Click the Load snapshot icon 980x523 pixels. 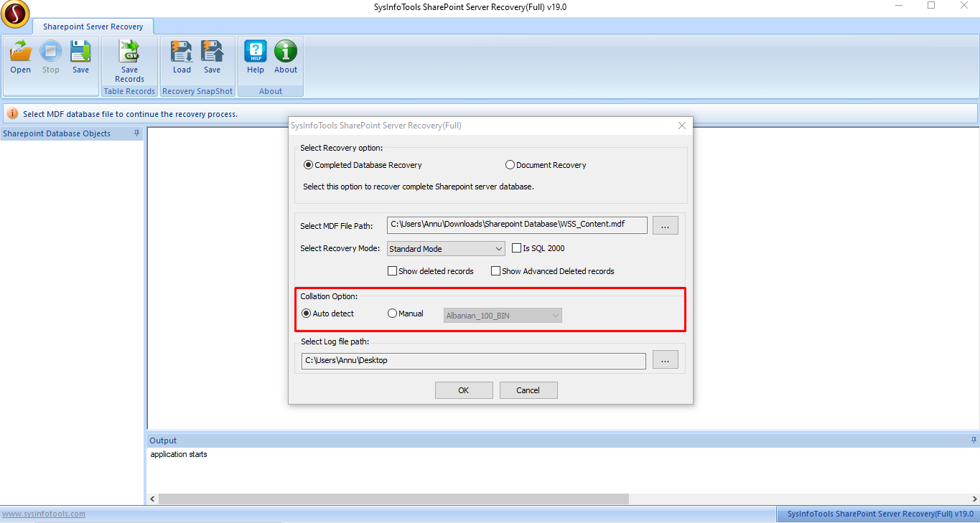pyautogui.click(x=182, y=52)
